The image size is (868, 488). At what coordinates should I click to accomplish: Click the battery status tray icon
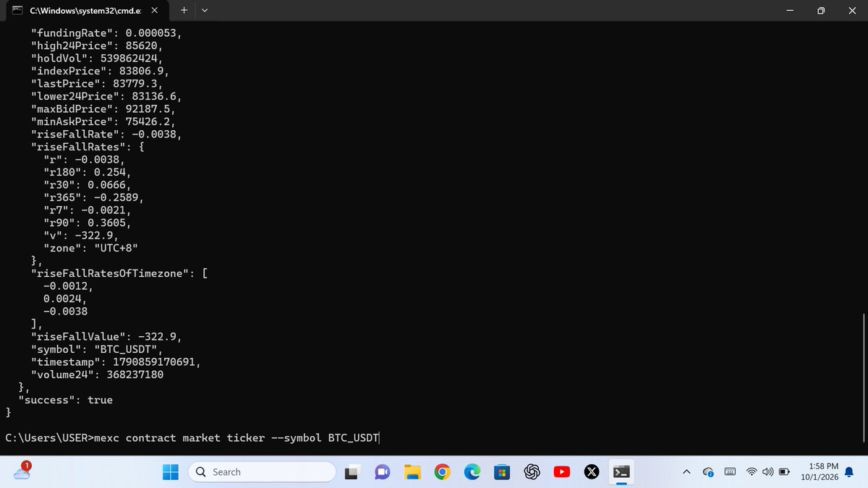[783, 472]
